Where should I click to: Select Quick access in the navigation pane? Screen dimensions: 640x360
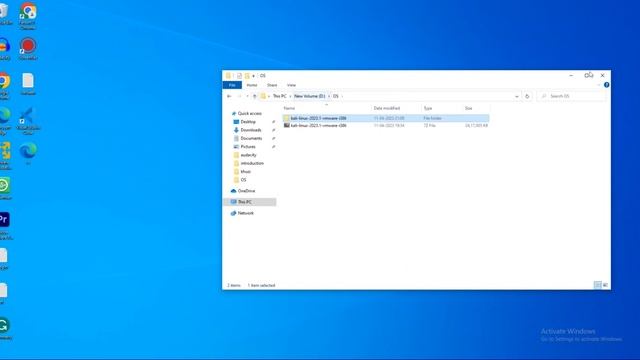[249, 113]
